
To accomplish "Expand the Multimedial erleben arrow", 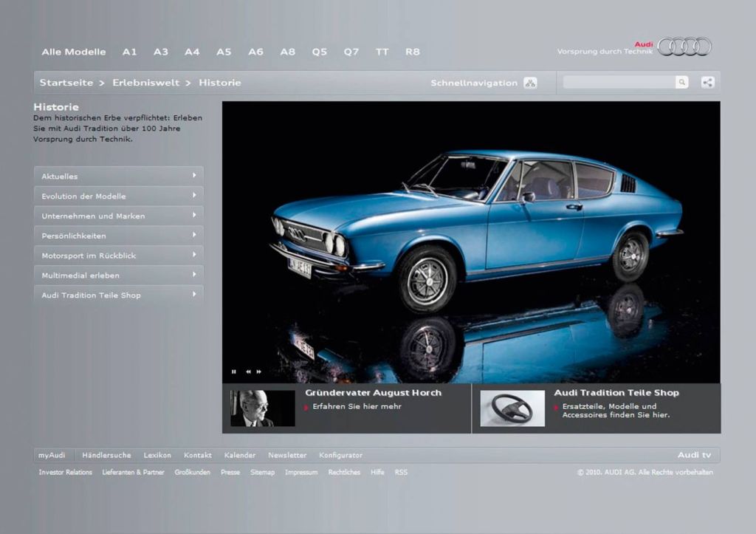I will pos(194,275).
